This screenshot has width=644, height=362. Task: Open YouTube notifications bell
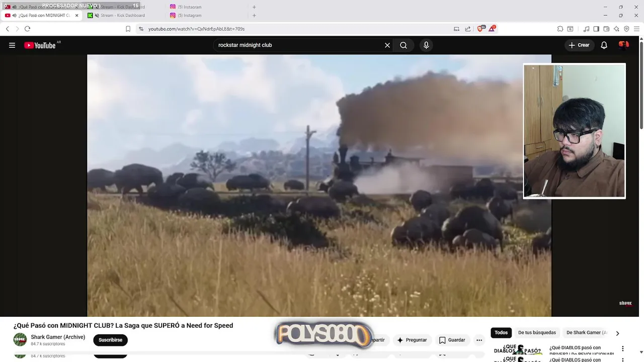click(x=604, y=45)
